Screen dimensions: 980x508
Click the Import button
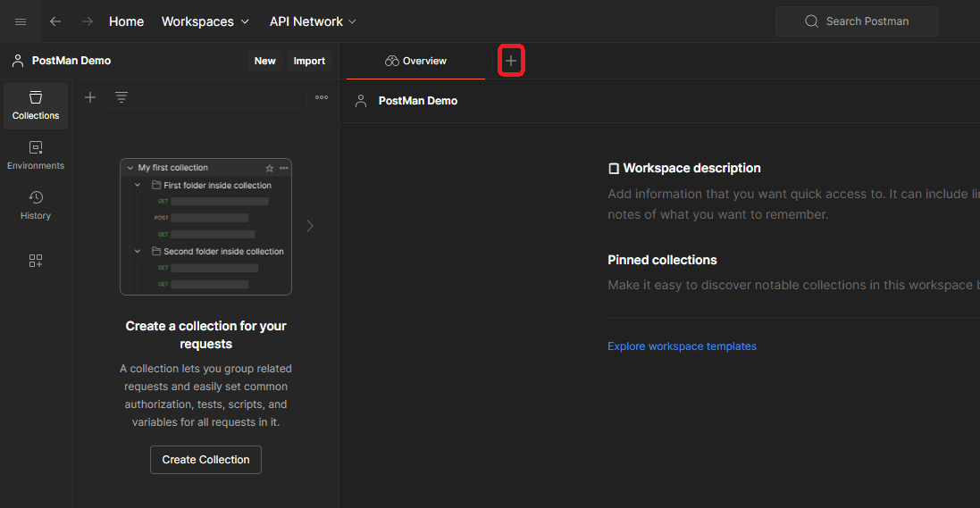pyautogui.click(x=309, y=62)
